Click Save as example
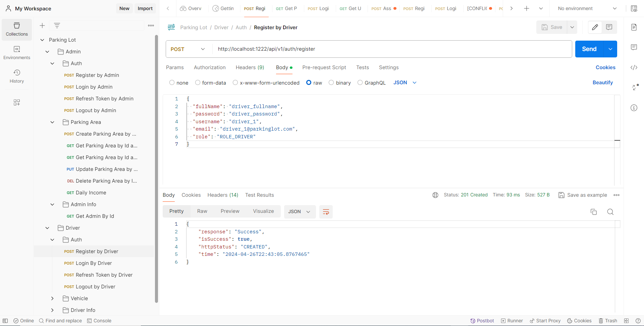Image resolution: width=644 pixels, height=326 pixels. point(583,195)
